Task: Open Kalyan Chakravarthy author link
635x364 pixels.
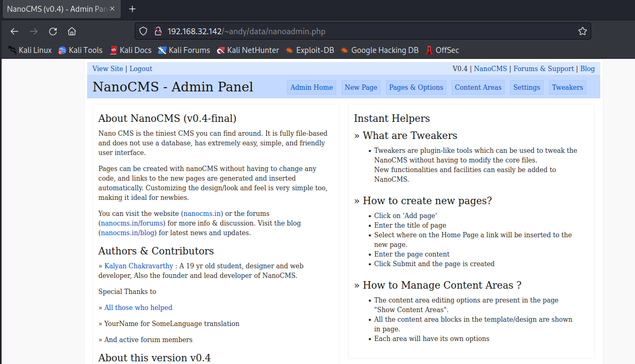Action: click(138, 266)
